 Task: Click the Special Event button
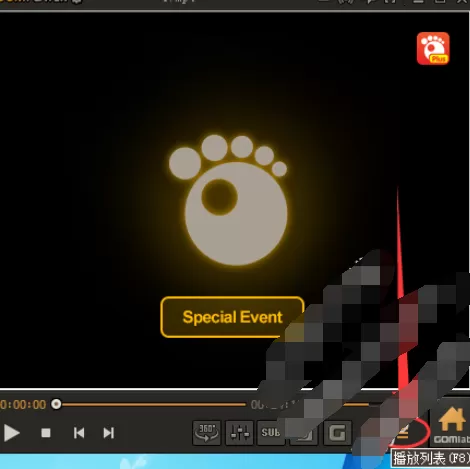point(232,317)
